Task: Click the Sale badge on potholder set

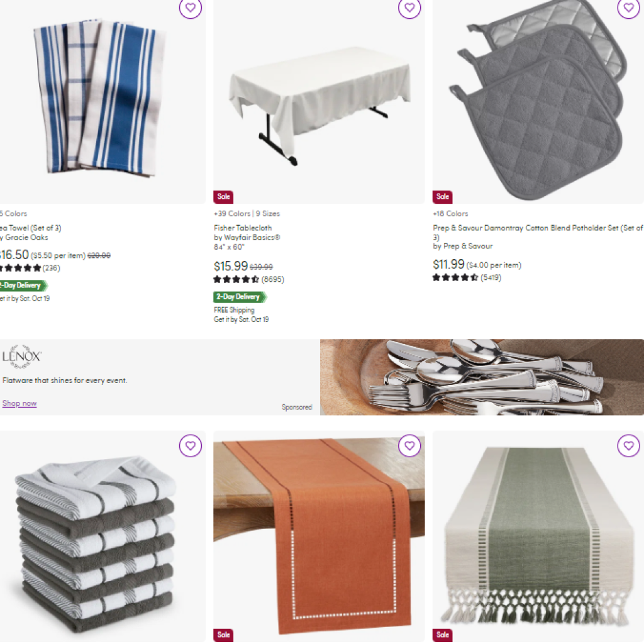Action: [x=442, y=197]
